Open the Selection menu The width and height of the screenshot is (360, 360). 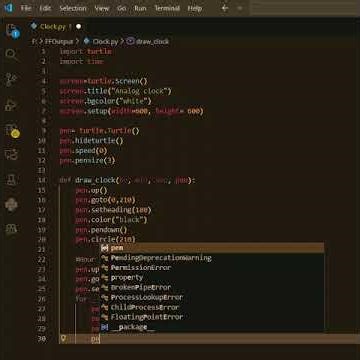73,8
